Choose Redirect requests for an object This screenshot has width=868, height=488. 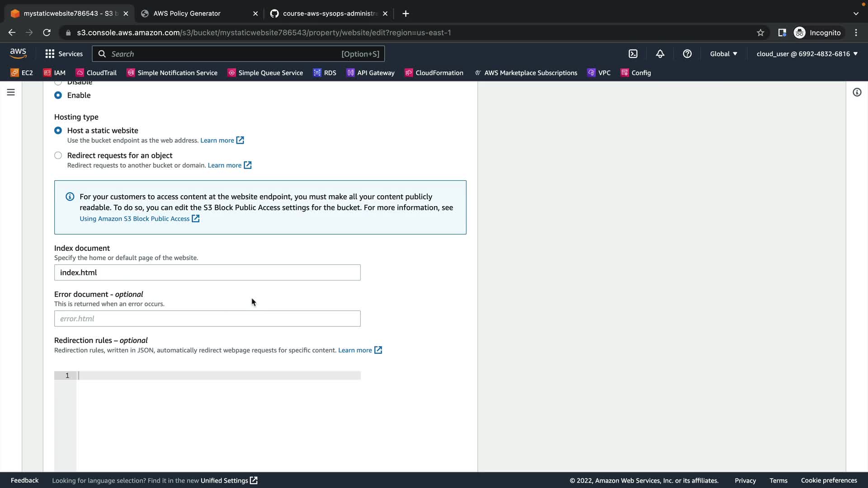[58, 155]
